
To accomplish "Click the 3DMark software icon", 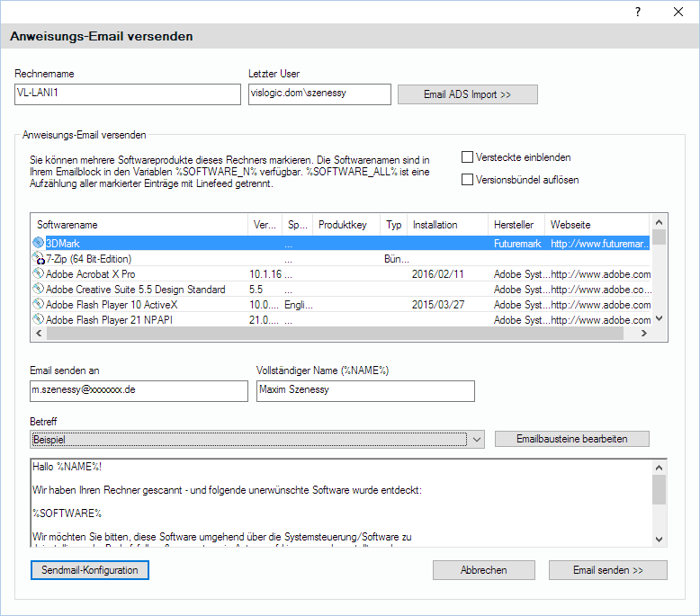I will [x=39, y=243].
